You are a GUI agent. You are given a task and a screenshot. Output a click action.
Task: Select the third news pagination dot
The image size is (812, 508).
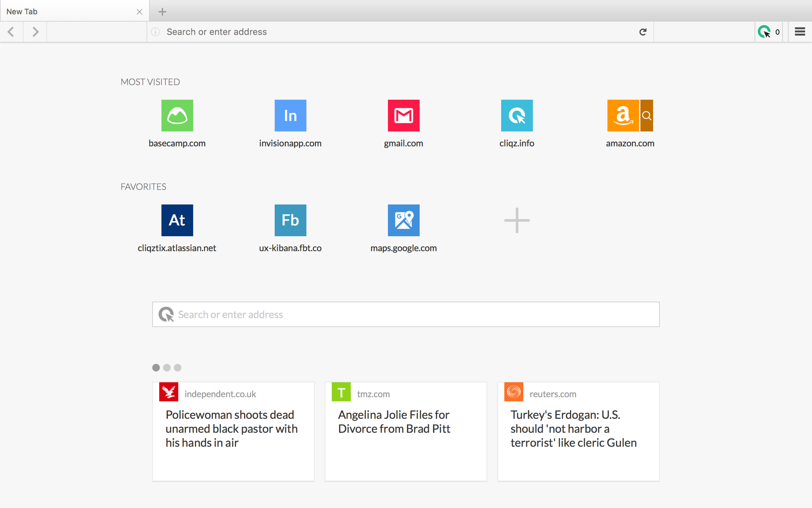[178, 368]
